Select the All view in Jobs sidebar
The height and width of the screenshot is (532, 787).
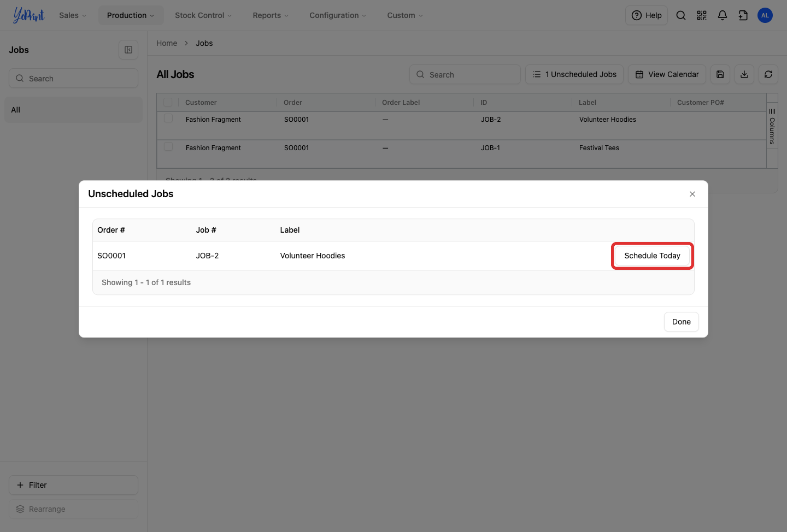coord(73,110)
